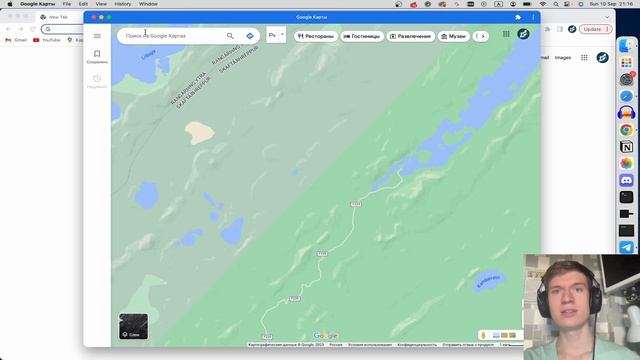The width and height of the screenshot is (640, 360).
Task: Open YouTube bookmark in Chrome bookmarks bar
Action: pyautogui.click(x=47, y=40)
